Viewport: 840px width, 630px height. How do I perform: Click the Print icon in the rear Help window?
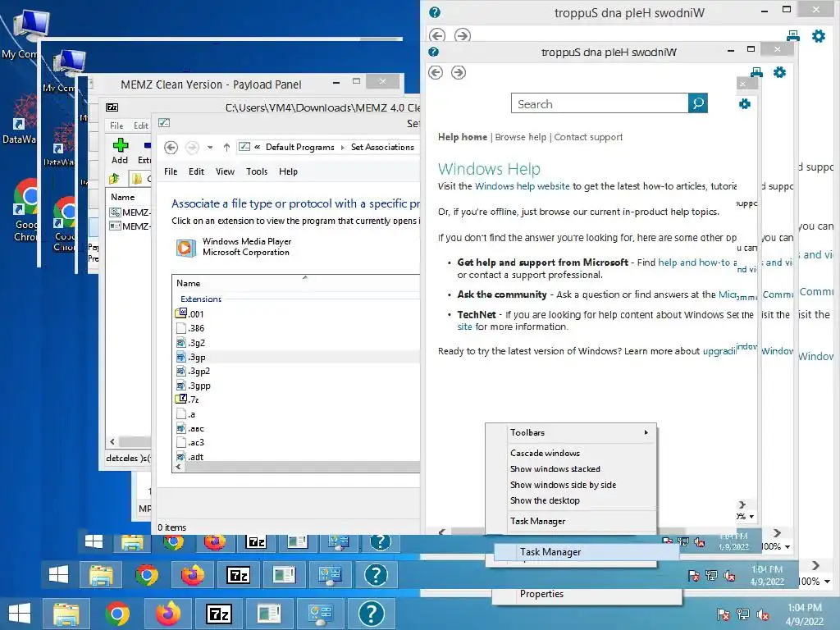(x=793, y=36)
